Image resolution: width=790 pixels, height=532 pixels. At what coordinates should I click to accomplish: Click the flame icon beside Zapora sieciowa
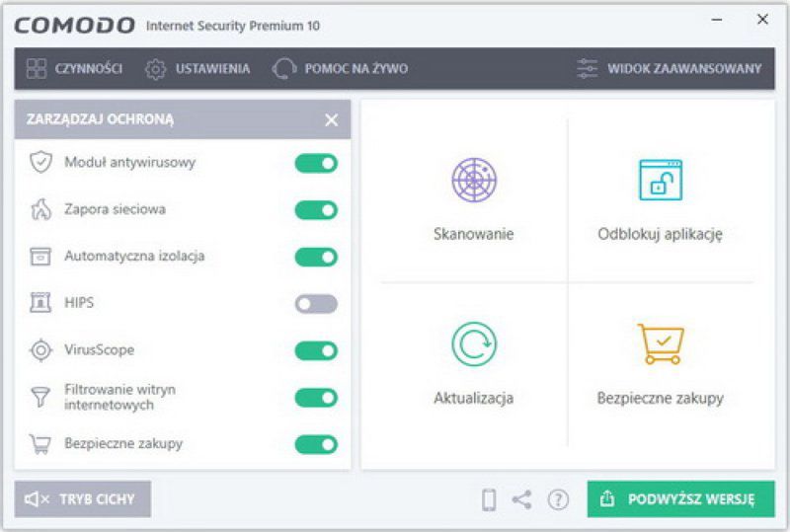(x=40, y=209)
